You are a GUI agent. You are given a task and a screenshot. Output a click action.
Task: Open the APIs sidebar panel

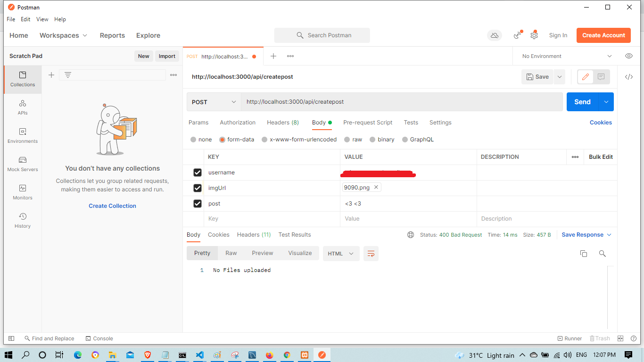23,107
